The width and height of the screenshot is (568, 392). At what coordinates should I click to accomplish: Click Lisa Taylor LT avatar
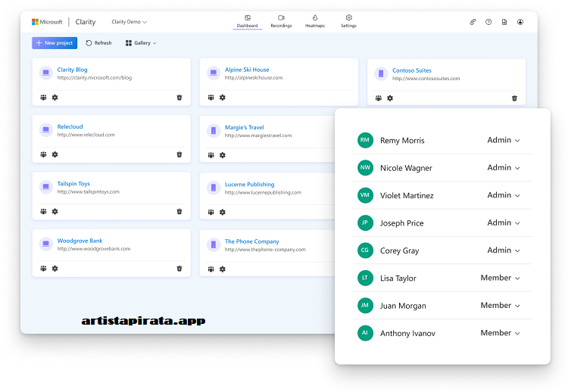point(365,278)
